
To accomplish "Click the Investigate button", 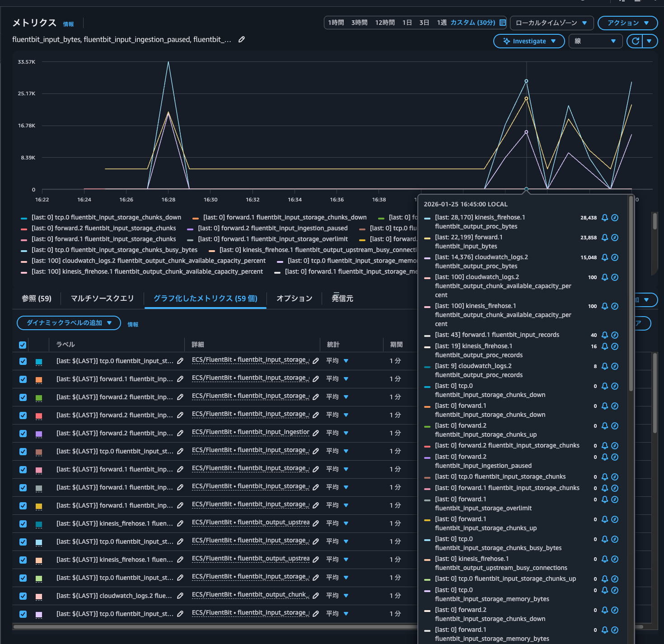I will [529, 41].
